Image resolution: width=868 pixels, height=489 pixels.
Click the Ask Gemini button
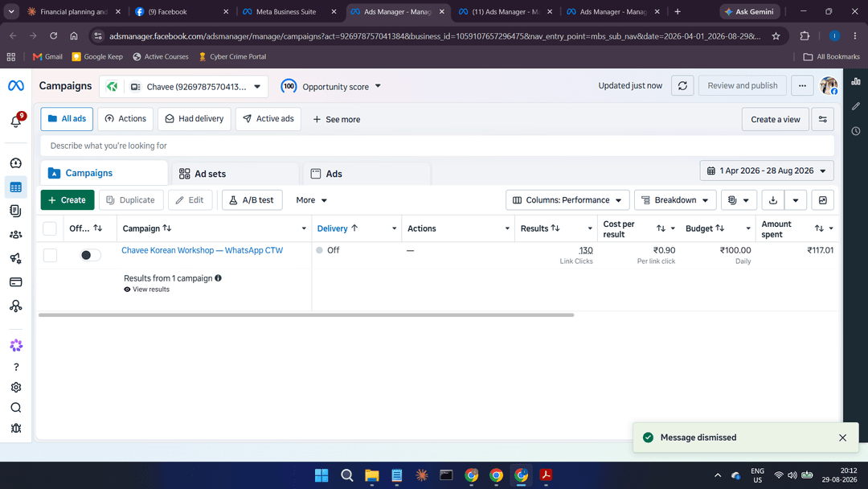(750, 11)
